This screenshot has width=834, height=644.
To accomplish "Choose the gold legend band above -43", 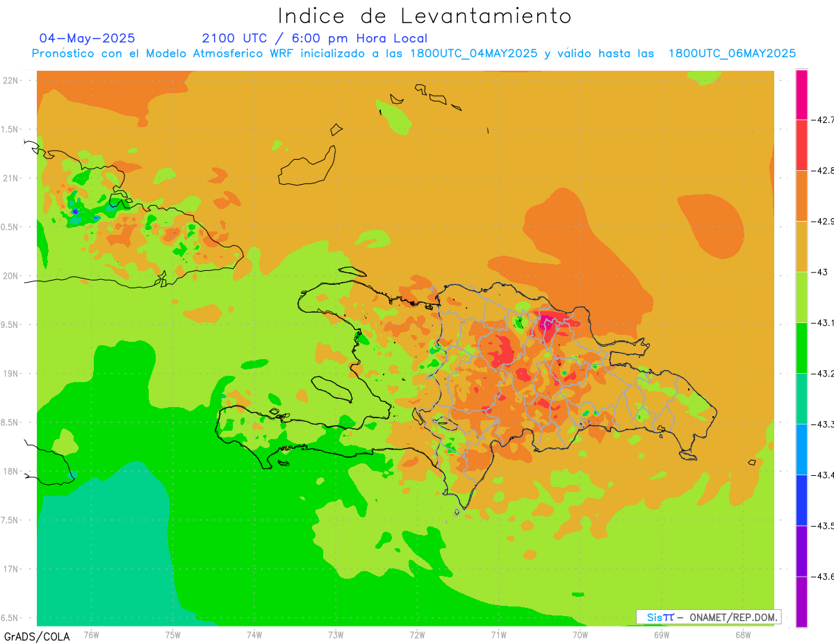I will click(801, 246).
